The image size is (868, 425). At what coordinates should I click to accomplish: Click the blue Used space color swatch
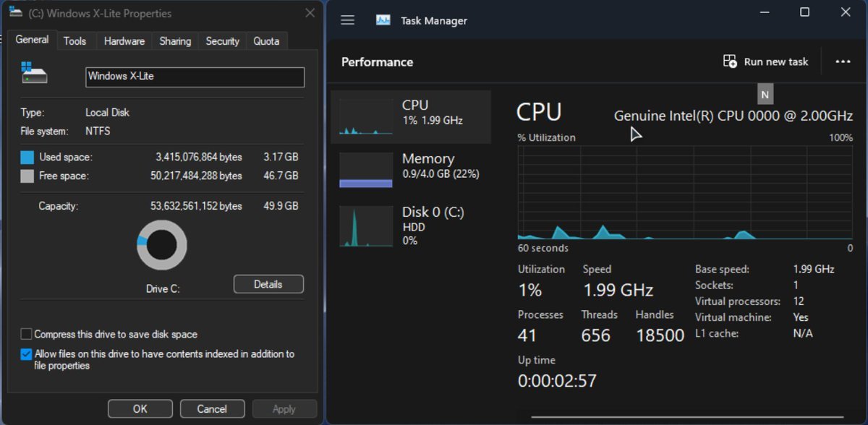click(27, 157)
